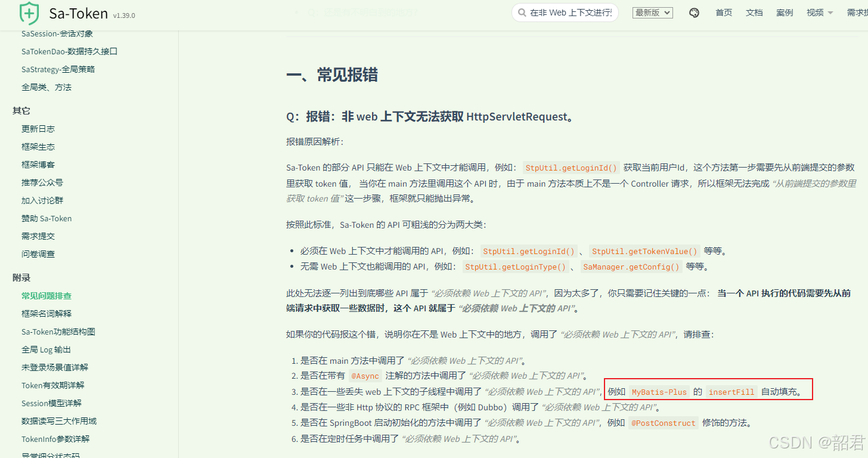The width and height of the screenshot is (868, 458).
Task: Open 数据读写三大作用域 in the sidebar
Action: 59,421
